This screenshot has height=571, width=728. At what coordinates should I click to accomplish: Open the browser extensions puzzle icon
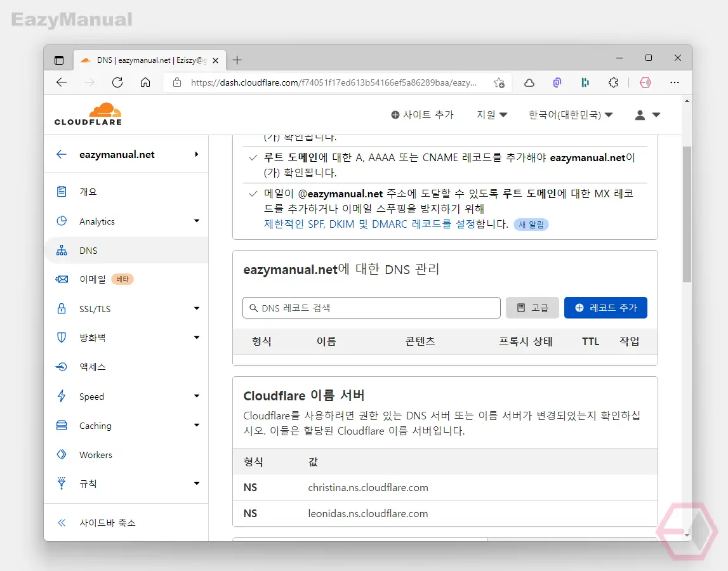(613, 82)
